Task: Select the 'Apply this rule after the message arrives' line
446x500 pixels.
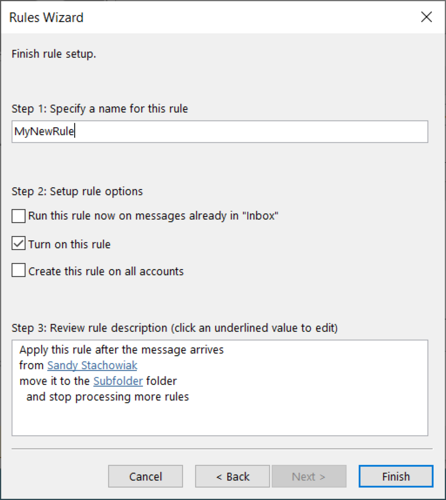Action: click(121, 350)
